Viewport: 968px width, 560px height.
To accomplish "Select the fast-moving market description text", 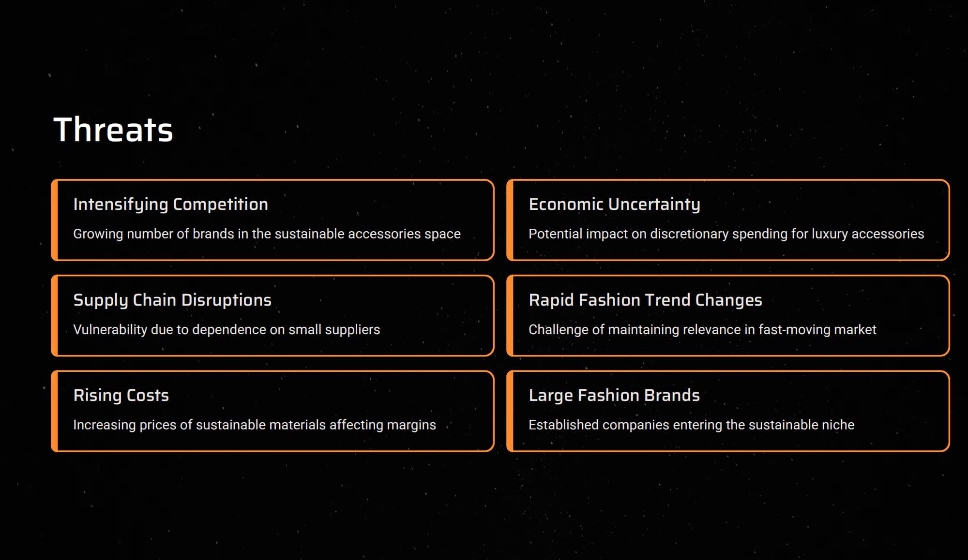I will pos(702,330).
